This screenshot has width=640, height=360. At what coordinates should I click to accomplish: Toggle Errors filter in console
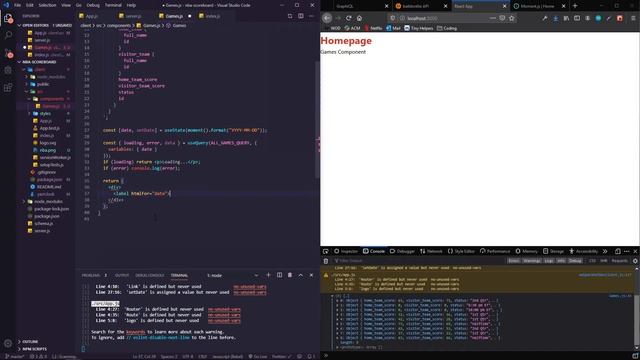[x=514, y=261]
